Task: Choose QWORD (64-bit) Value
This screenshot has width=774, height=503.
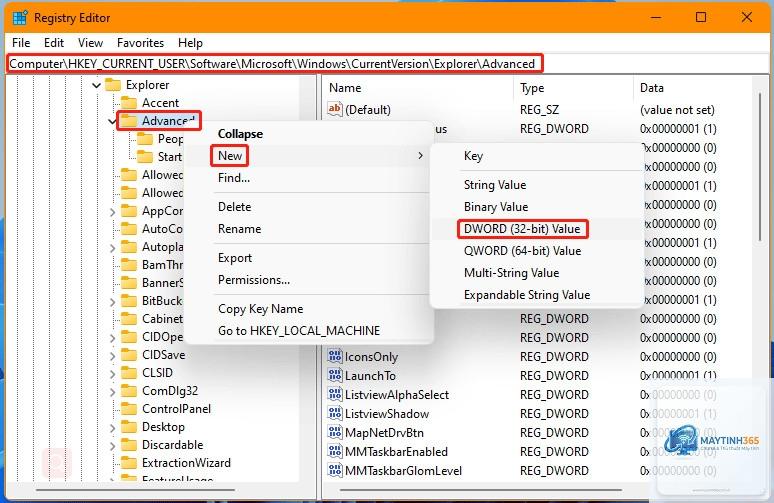Action: click(538, 251)
